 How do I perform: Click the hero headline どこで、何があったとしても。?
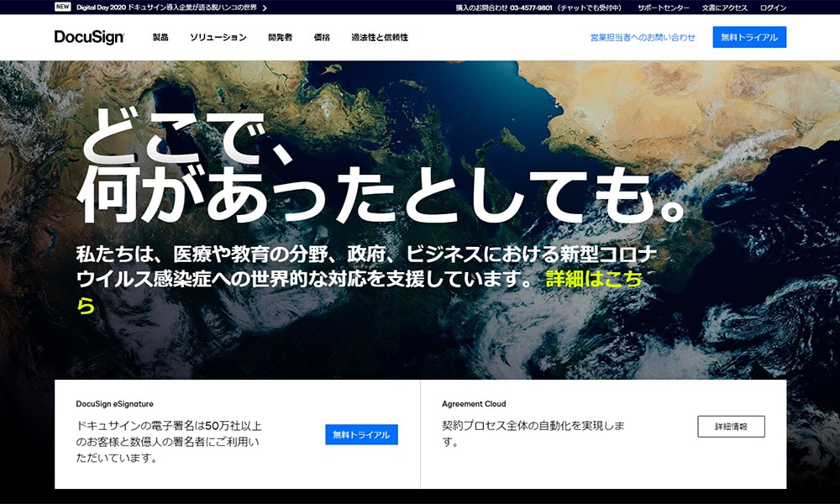pyautogui.click(x=381, y=167)
